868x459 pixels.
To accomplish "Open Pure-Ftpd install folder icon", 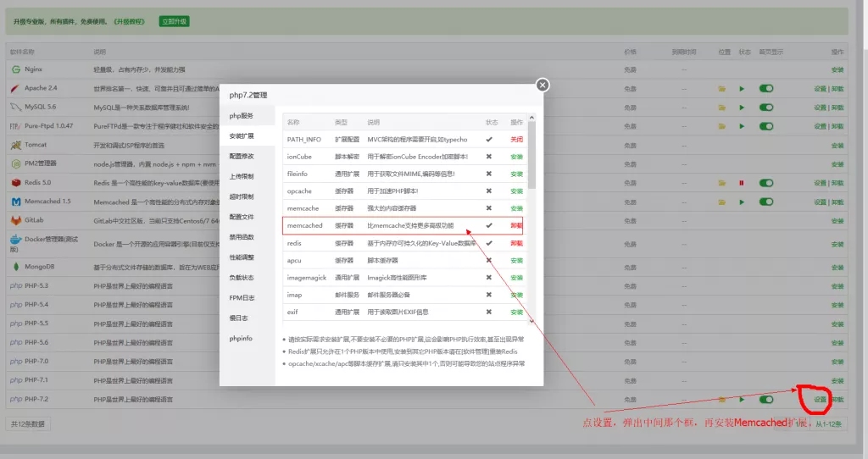I will coord(722,127).
